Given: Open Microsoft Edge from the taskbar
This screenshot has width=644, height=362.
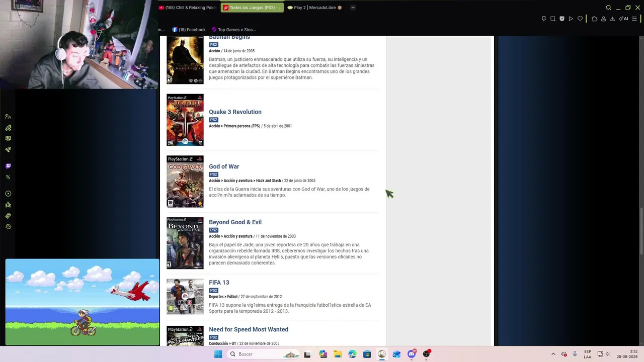Looking at the screenshot, I should click(352, 354).
